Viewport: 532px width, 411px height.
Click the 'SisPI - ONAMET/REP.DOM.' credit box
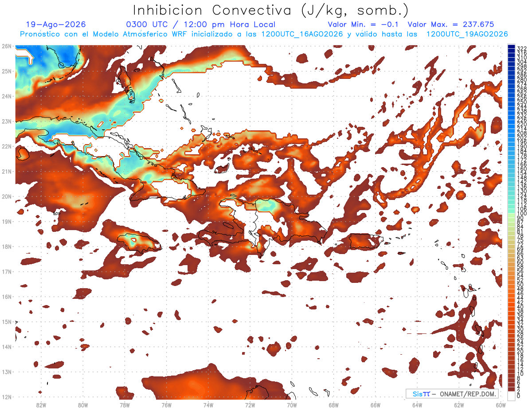coord(452,394)
